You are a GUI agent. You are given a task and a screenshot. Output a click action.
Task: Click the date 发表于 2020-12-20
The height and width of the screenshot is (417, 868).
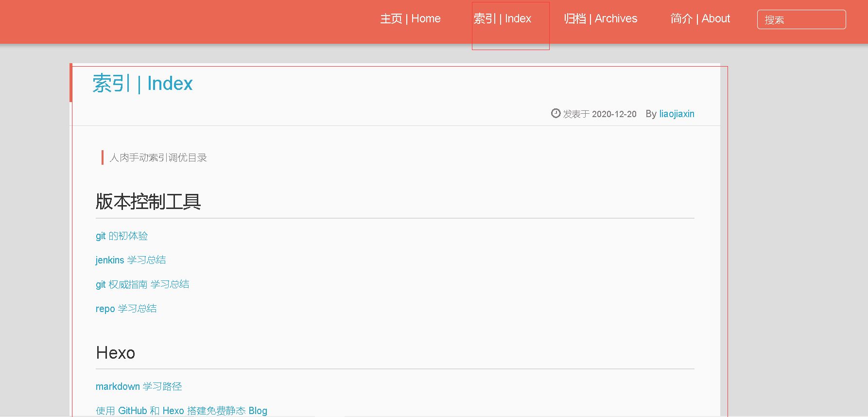click(x=600, y=114)
